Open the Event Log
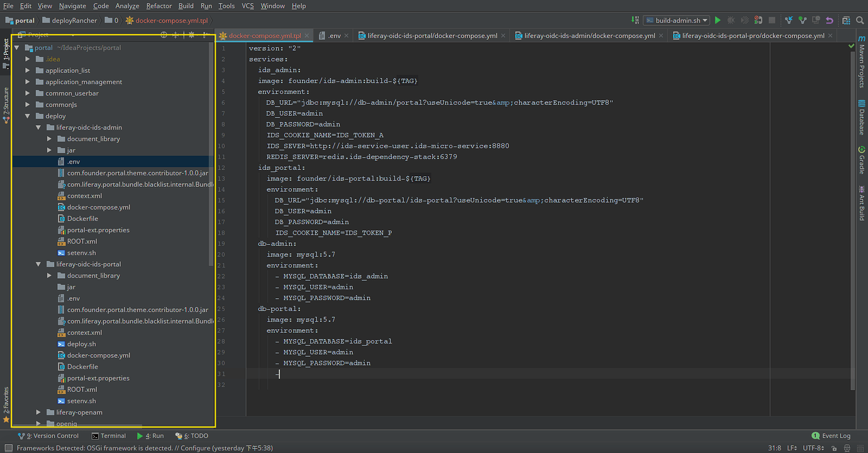Screen dimensions: 868x453 831,435
